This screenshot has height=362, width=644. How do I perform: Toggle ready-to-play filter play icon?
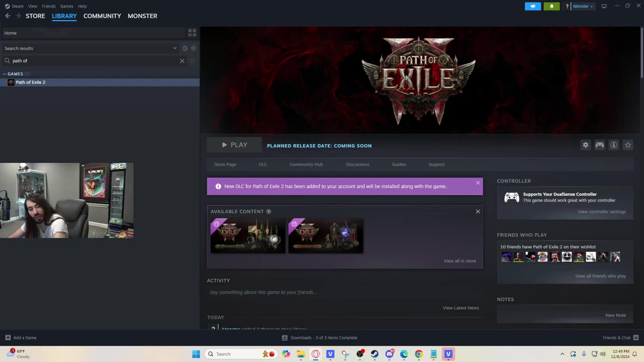point(193,48)
